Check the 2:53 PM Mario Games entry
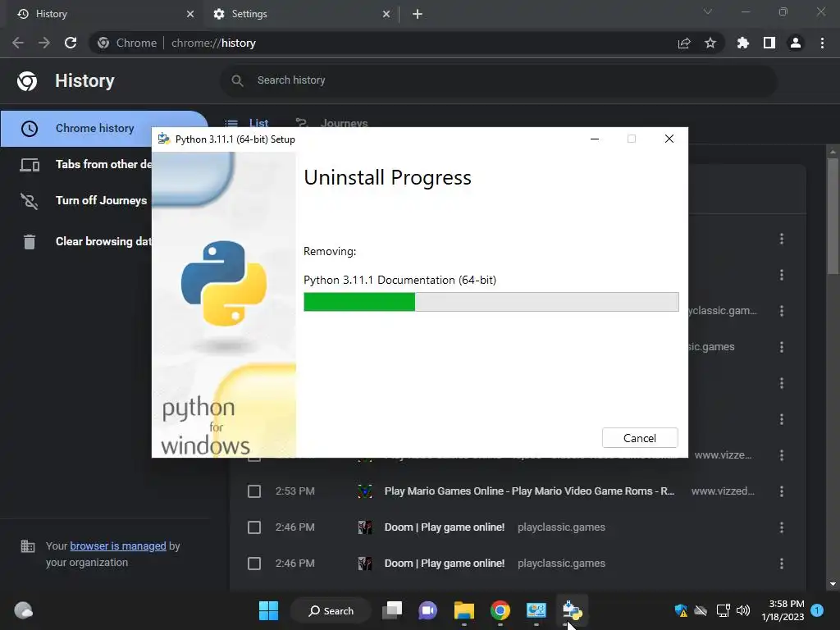840x630 pixels. point(254,491)
